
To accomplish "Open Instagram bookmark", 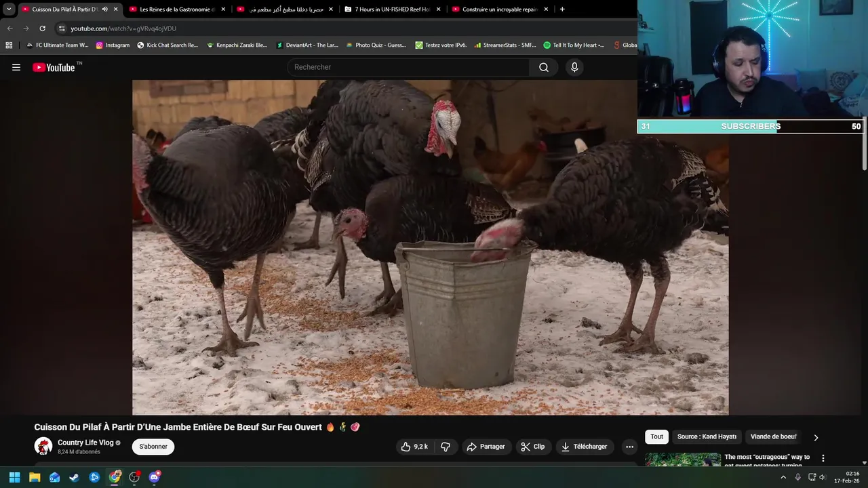I will [113, 45].
